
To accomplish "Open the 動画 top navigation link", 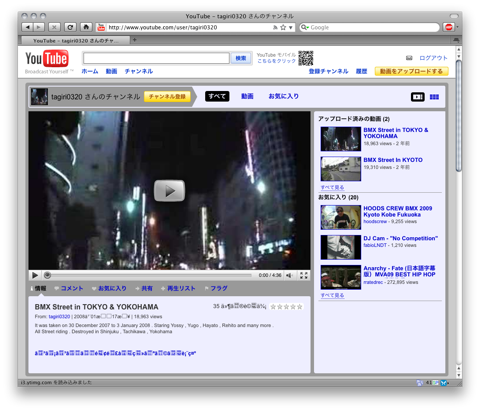I will click(x=111, y=71).
